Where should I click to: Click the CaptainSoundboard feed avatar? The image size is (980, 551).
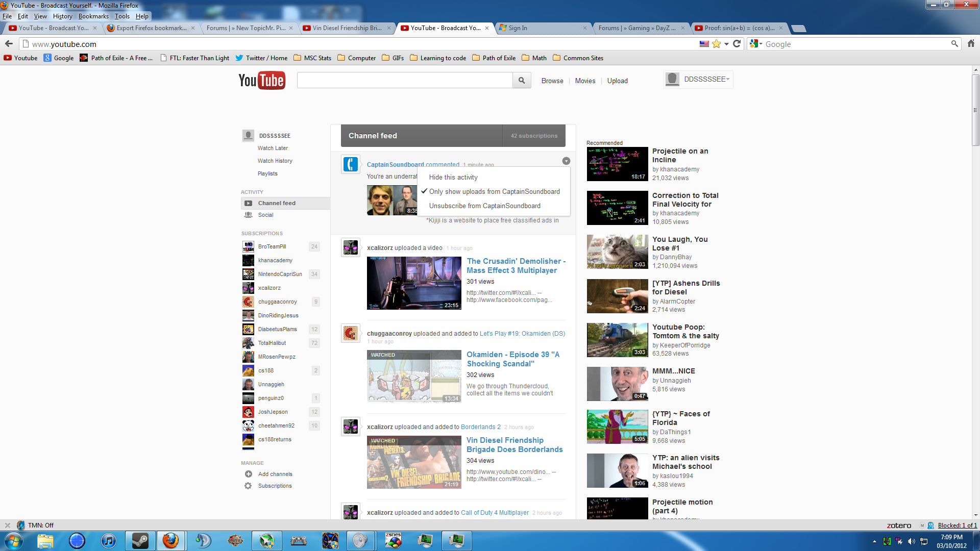coord(351,164)
